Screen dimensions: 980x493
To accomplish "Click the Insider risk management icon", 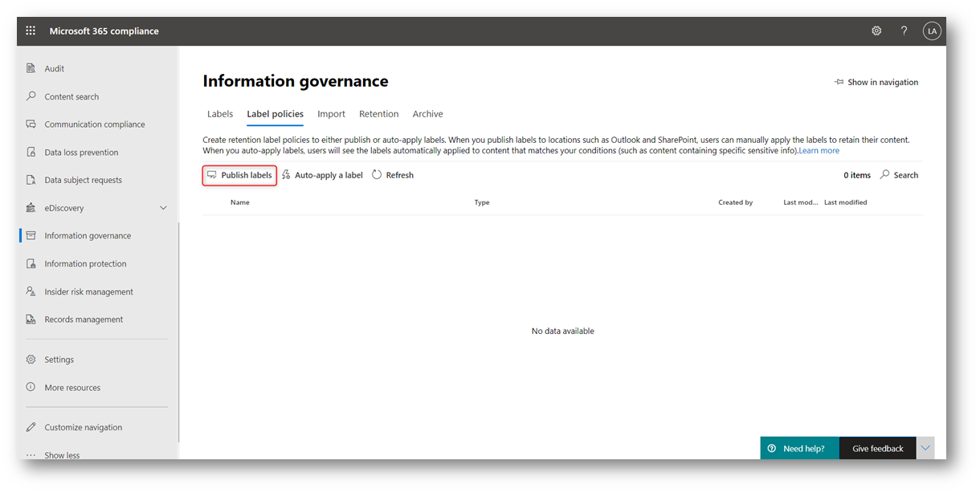I will [31, 291].
